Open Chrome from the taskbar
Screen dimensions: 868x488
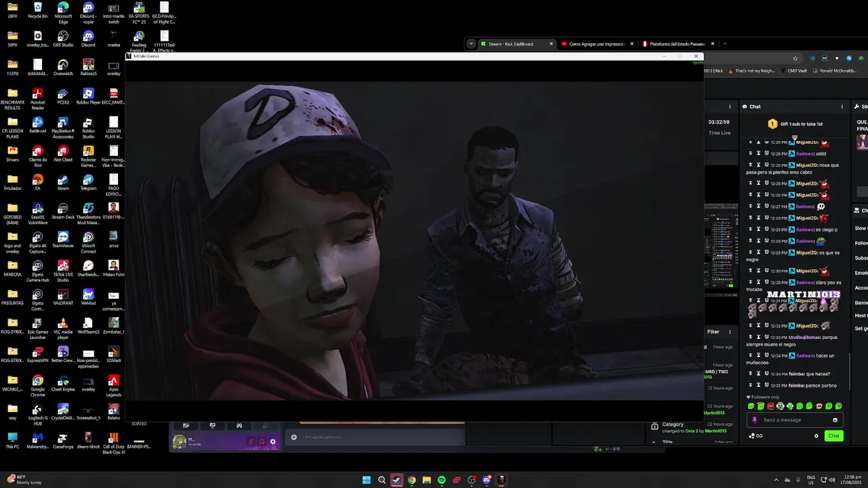point(412,480)
